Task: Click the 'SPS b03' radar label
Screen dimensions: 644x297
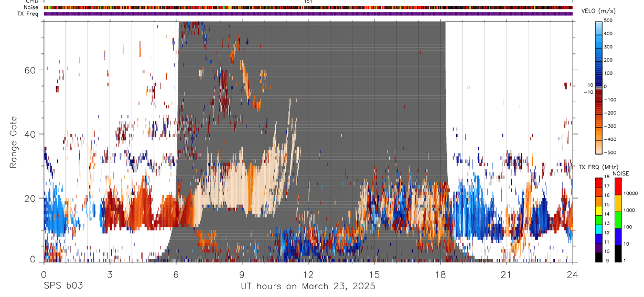Action: [x=63, y=286]
